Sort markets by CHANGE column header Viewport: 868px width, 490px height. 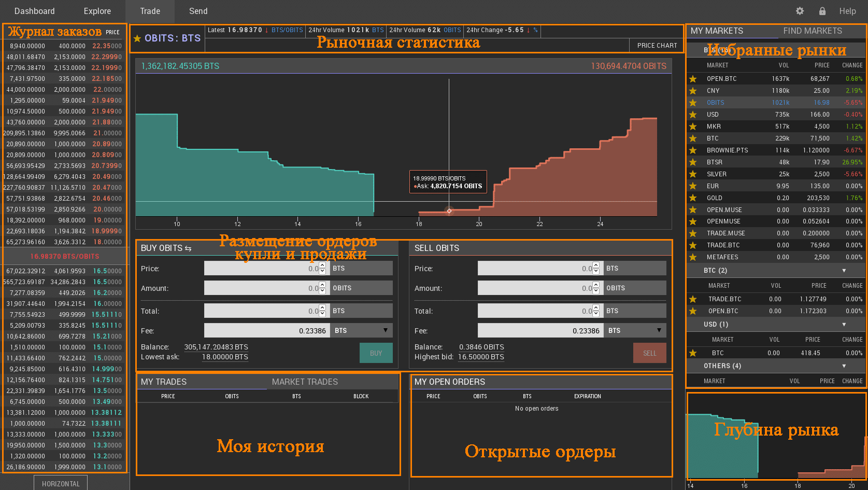852,65
